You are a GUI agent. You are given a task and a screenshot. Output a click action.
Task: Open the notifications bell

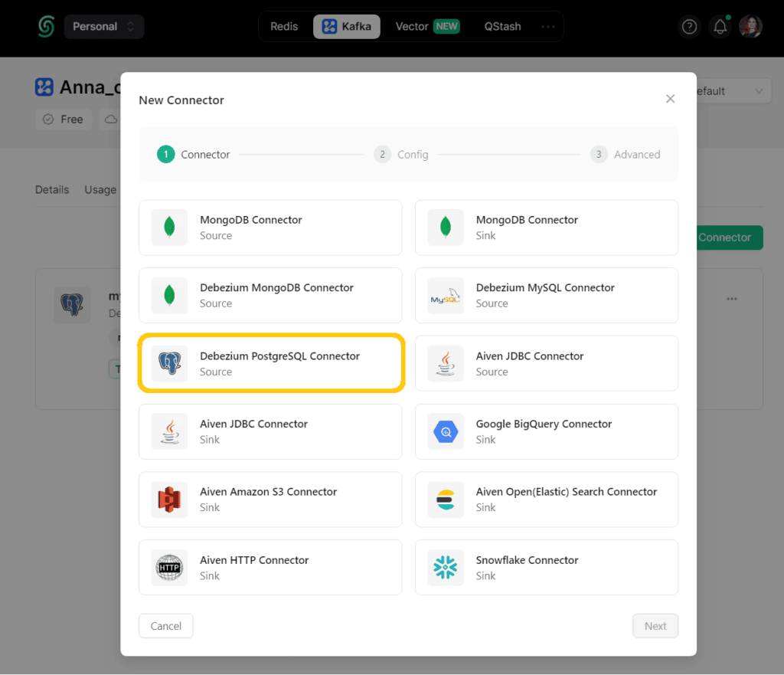720,27
